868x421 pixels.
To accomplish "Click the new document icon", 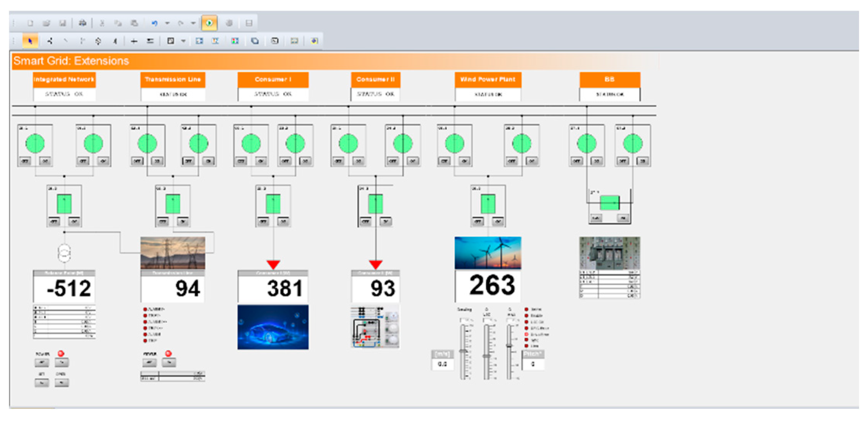I will coord(30,23).
